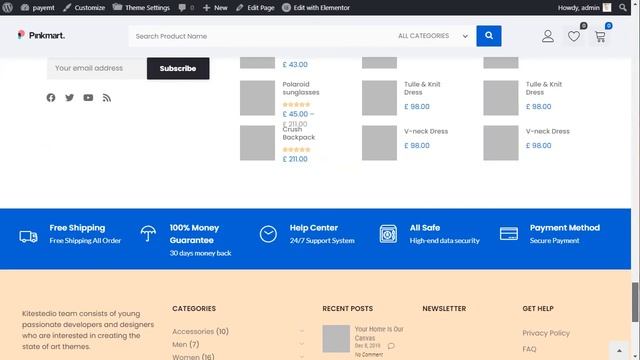
Task: Open Customize in the admin bar
Action: click(x=84, y=7)
